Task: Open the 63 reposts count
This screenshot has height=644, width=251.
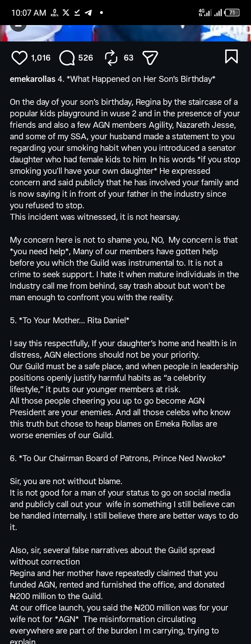Action: [x=128, y=58]
